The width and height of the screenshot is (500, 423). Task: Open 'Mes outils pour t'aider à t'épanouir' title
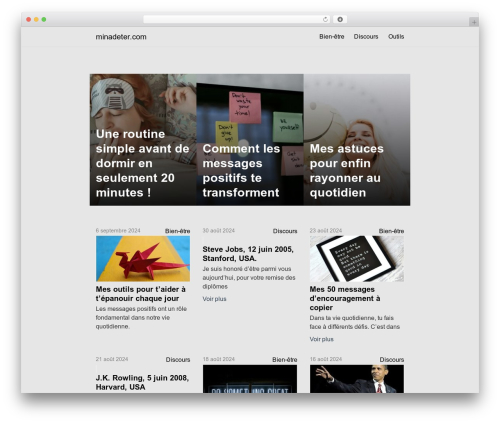pos(141,294)
